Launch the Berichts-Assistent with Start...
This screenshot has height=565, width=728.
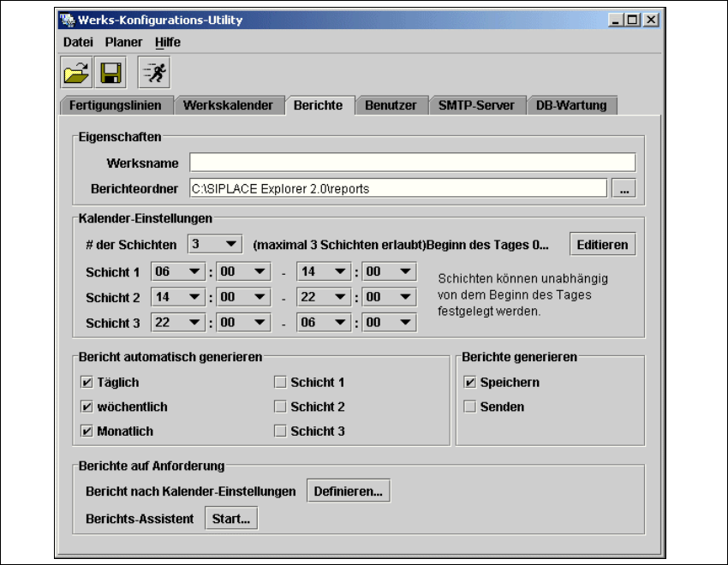tap(230, 519)
